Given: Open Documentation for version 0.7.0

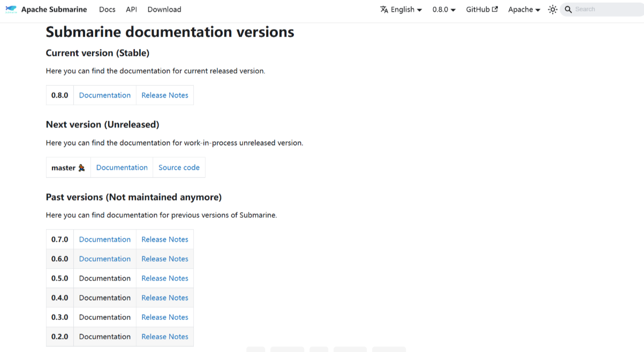Looking at the screenshot, I should 105,239.
